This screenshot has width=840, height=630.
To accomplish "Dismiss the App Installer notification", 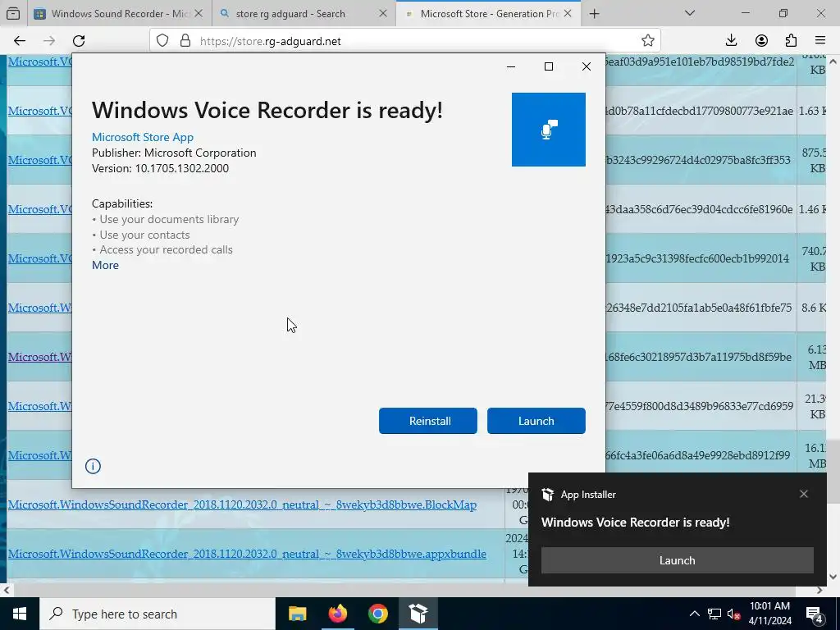I will click(804, 494).
